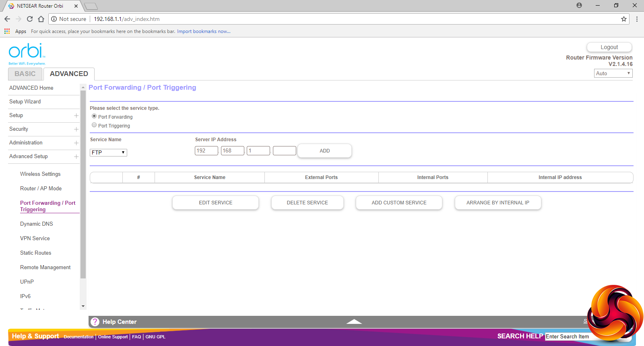Bookmark this page with the star icon
644x346 pixels.
coord(624,19)
